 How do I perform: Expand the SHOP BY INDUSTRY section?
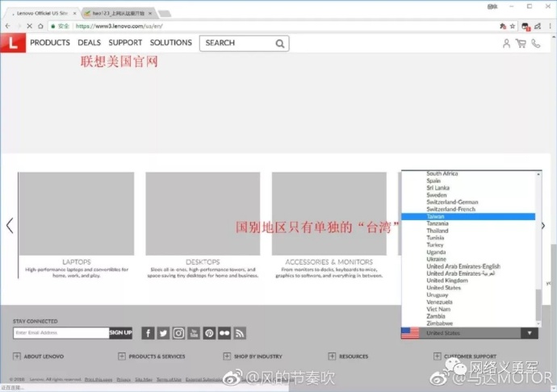click(253, 357)
